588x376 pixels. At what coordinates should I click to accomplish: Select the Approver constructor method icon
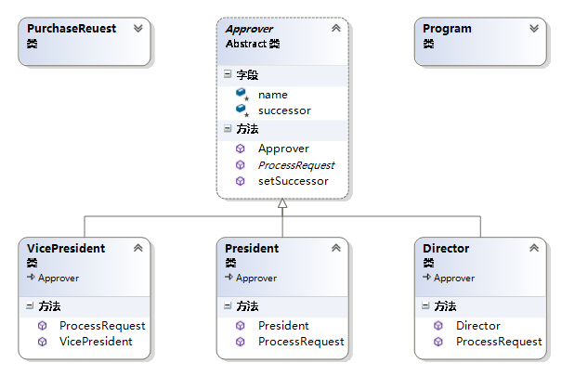(241, 149)
